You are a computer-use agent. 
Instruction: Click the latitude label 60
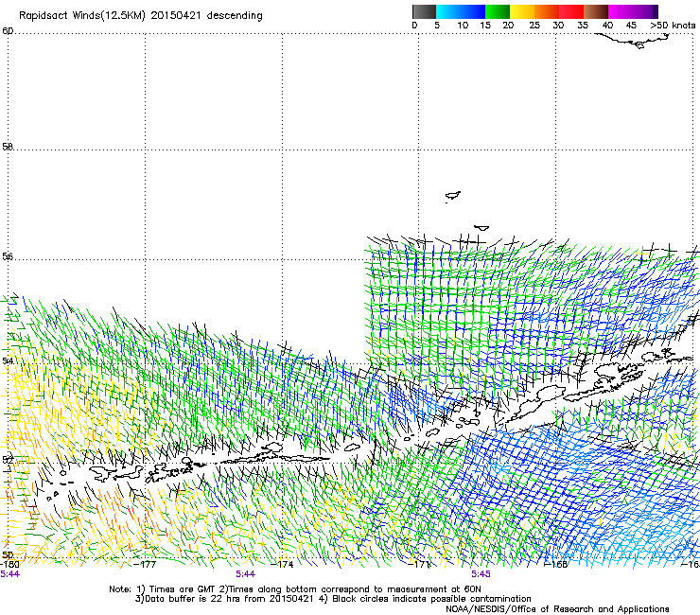point(8,31)
